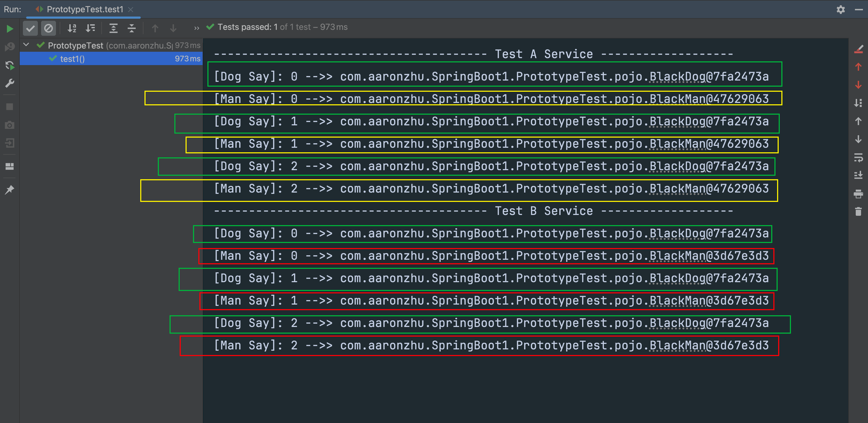Image resolution: width=868 pixels, height=423 pixels.
Task: Click the BlackDog@7fa2473a class link
Action: coord(677,77)
